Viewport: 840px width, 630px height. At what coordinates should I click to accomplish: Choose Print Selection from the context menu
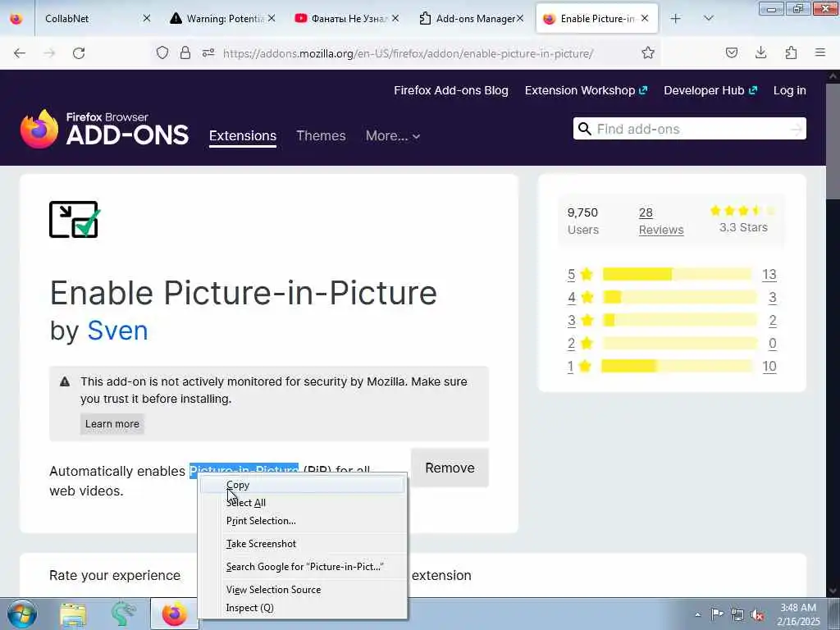303,521
